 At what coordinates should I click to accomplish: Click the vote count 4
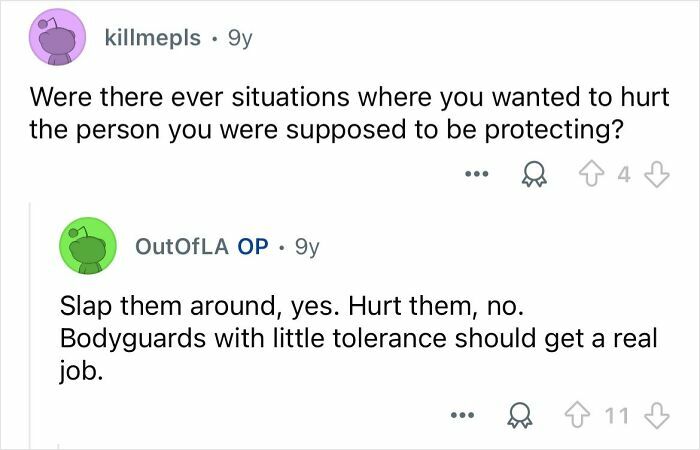coord(624,175)
